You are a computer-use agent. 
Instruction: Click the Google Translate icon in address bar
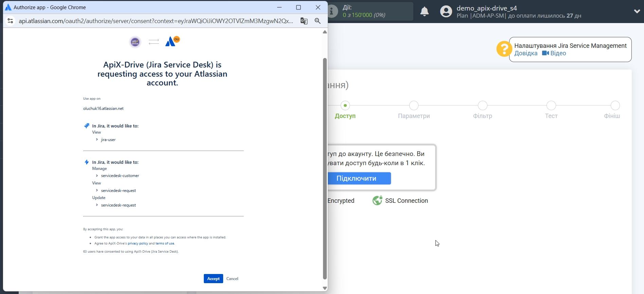tap(304, 21)
